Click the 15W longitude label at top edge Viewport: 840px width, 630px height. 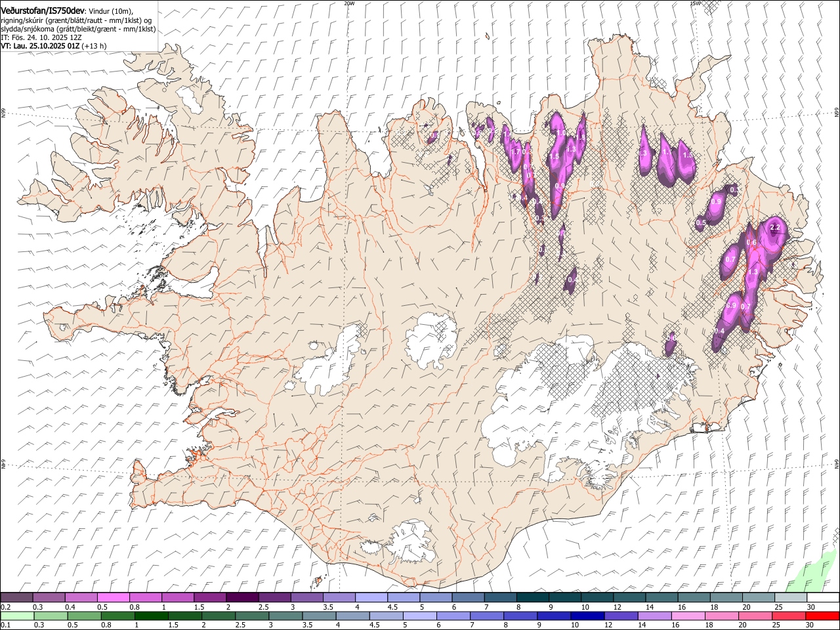pos(695,3)
